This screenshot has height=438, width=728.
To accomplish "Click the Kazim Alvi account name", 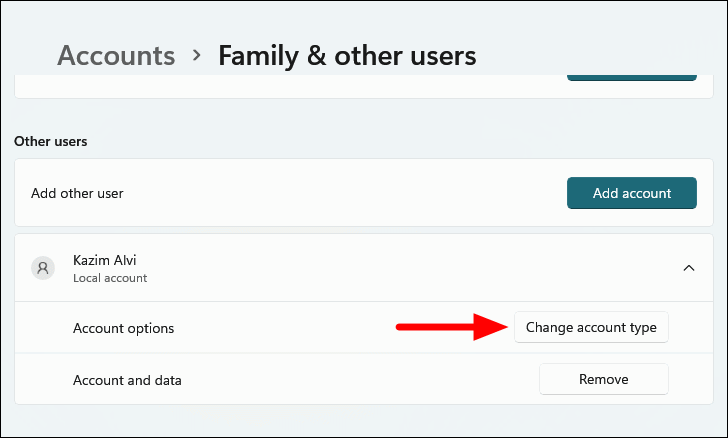I will click(x=105, y=260).
